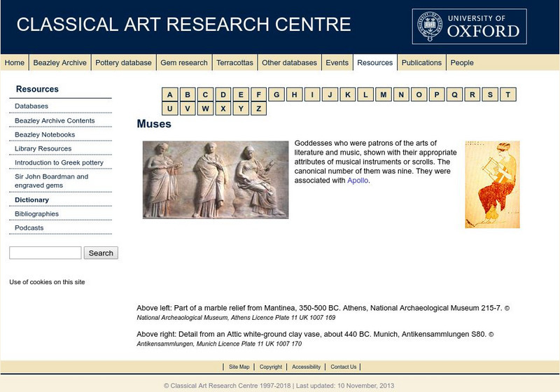Jump to dictionary letter M
Image resolution: width=560 pixels, height=392 pixels.
(383, 94)
